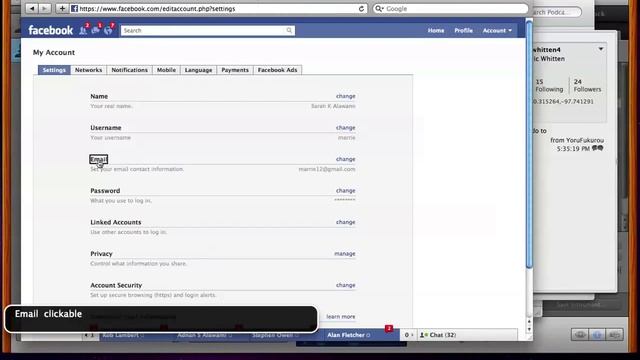Click the speech bubble icon beside 5:35:19 PM
This screenshot has width=640, height=360.
(x=598, y=148)
